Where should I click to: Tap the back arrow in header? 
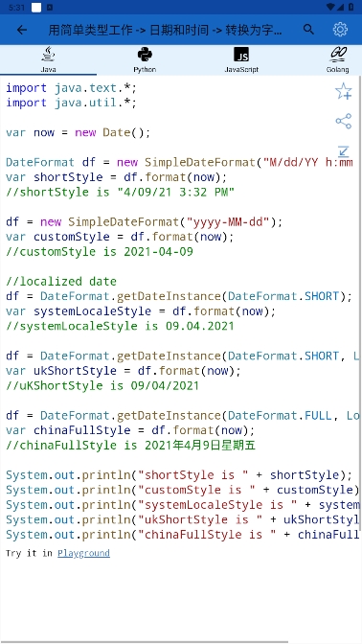coord(22,30)
